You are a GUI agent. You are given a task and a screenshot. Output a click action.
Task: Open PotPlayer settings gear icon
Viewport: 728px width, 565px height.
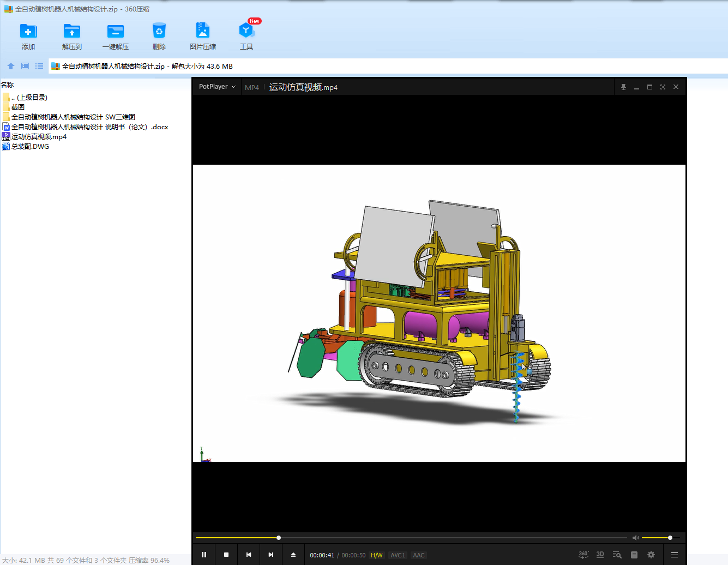point(651,555)
